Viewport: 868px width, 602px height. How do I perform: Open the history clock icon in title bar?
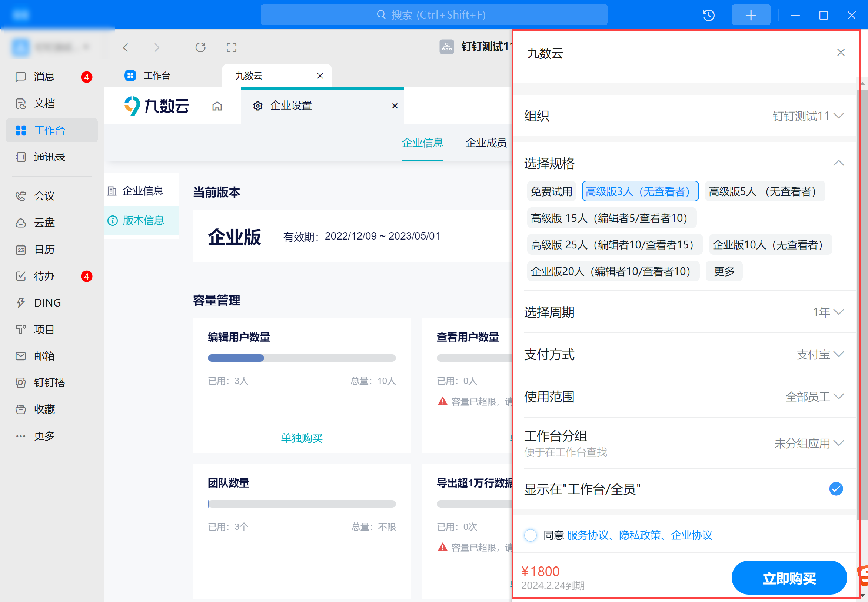click(x=708, y=15)
